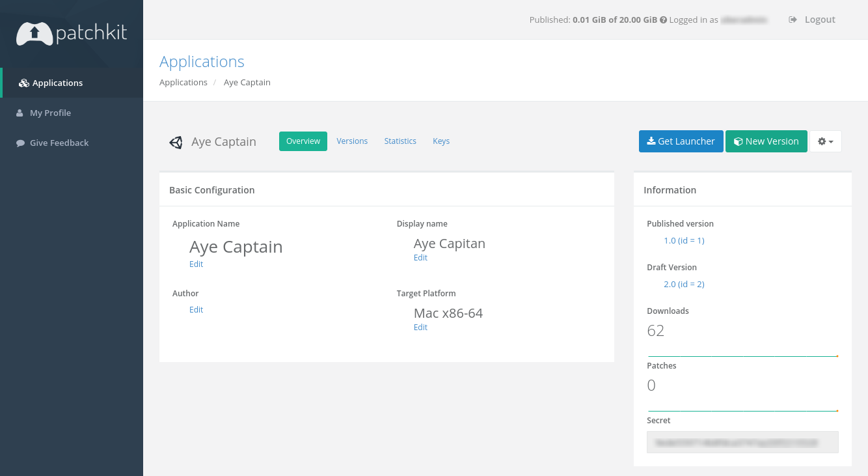Create a New Version
Viewport: 868px width, 476px height.
click(766, 141)
